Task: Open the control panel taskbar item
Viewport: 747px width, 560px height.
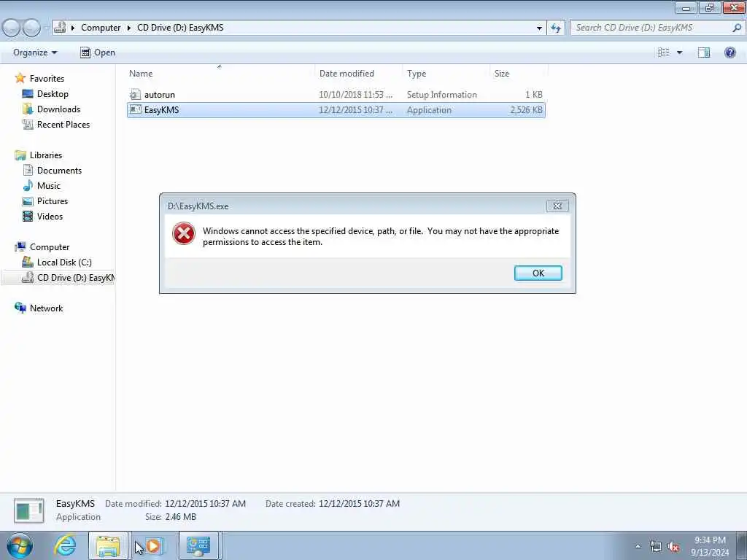Action: (x=198, y=545)
